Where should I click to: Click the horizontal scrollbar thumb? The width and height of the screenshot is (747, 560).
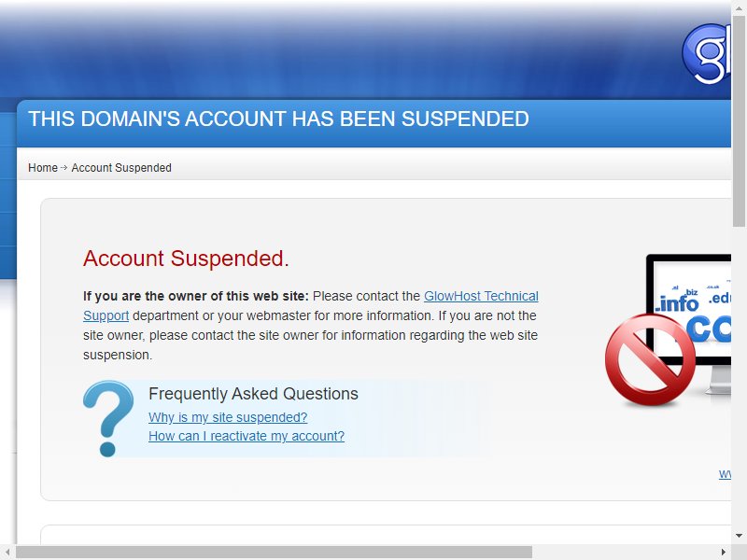(x=274, y=552)
